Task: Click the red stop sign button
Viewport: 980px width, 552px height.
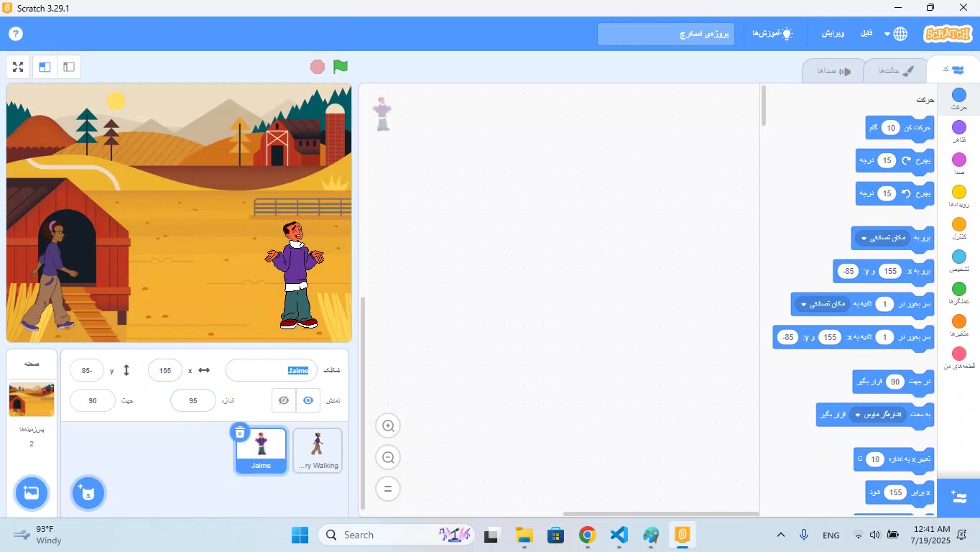Action: click(x=318, y=67)
